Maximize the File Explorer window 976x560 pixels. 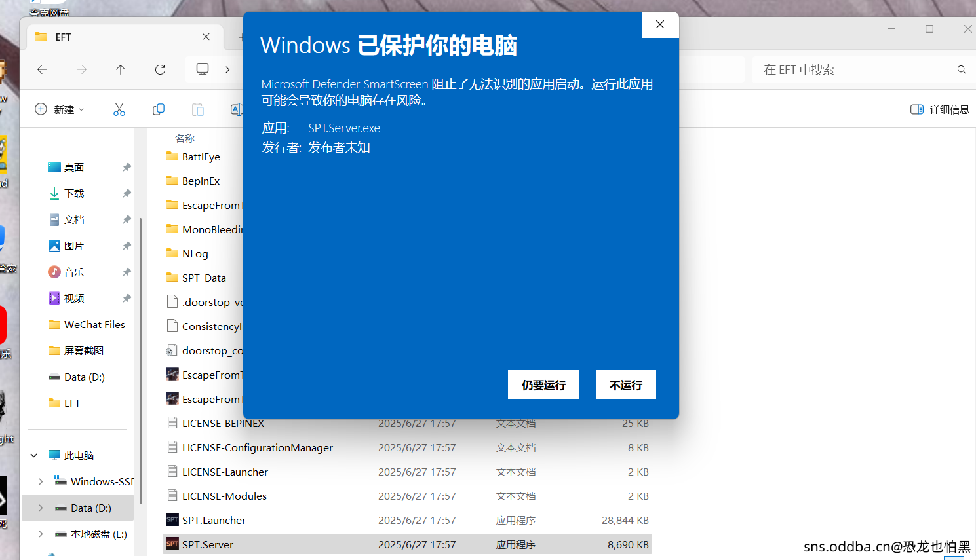(929, 29)
